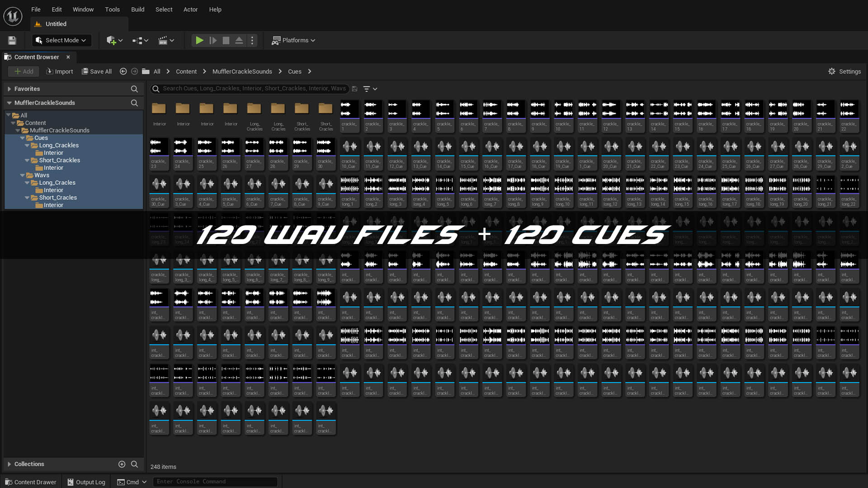Screen dimensions: 868x488
Task: Navigate back with history arrow
Action: tap(123, 71)
